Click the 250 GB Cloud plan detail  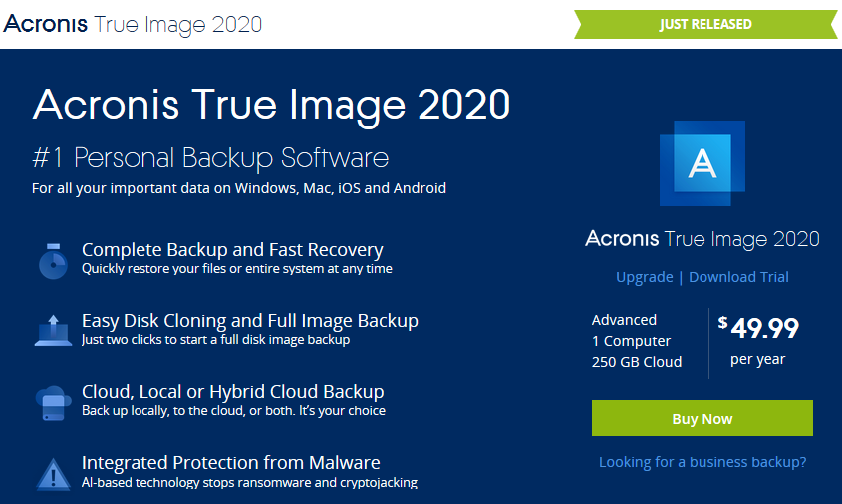tap(637, 362)
